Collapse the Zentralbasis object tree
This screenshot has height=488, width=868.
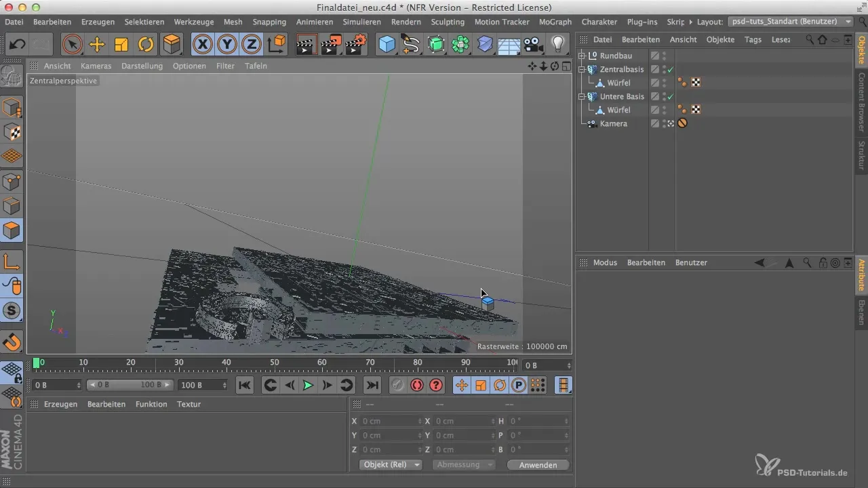click(x=581, y=69)
